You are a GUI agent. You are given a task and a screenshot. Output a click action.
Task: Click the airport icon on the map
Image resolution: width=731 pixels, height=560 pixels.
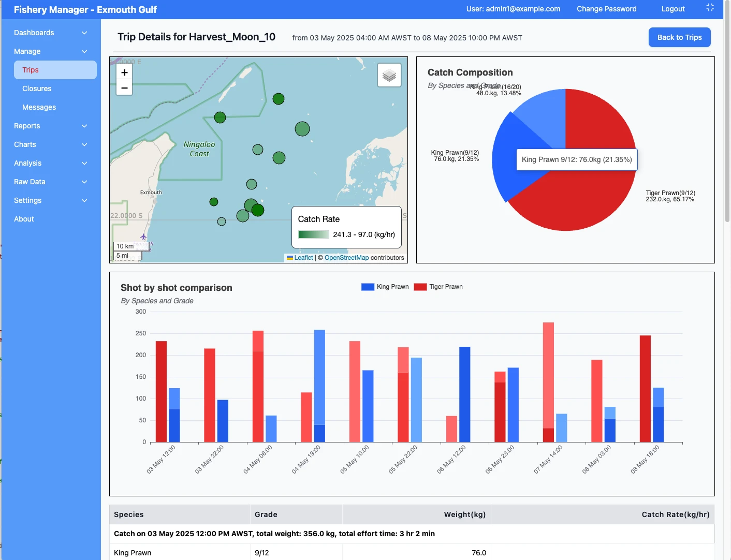143,237
